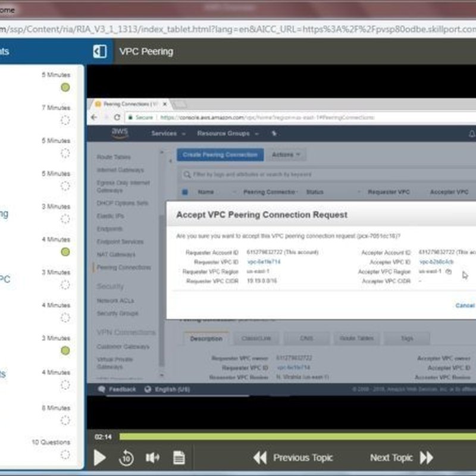Select NAT Gateways in the sidebar
Screen dimensions: 476x476
(x=116, y=255)
